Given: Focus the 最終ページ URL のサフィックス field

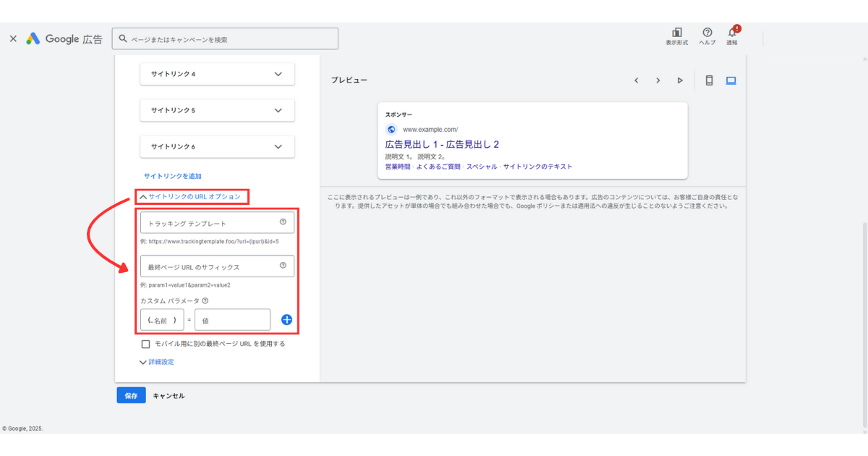Looking at the screenshot, I should (x=217, y=266).
